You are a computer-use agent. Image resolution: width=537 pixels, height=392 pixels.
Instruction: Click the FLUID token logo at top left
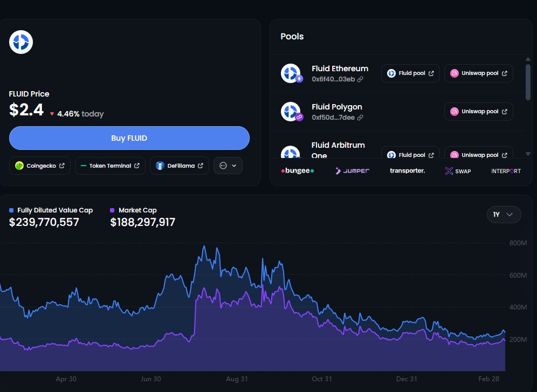(21, 42)
